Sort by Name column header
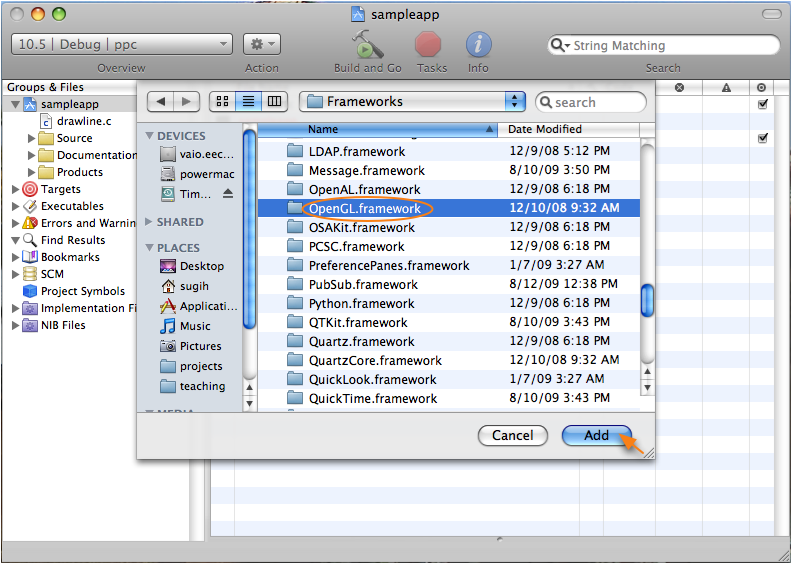Viewport: 792px width, 564px height. [378, 129]
